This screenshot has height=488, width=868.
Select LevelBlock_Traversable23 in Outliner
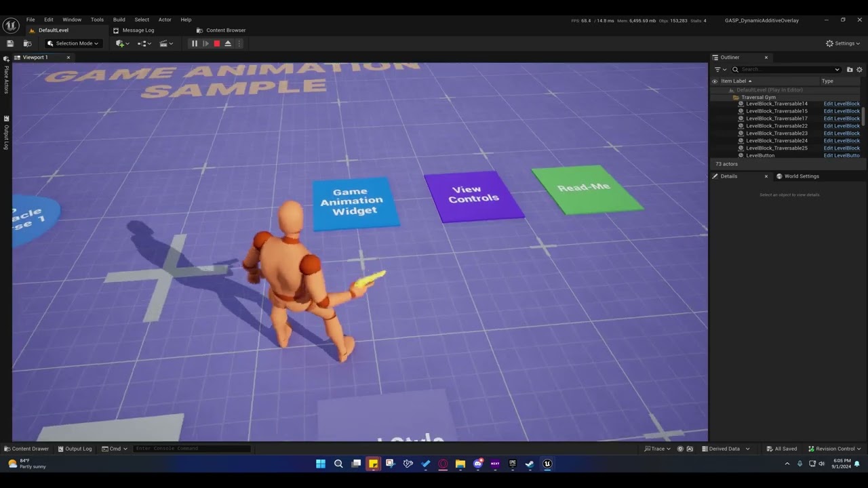coord(776,134)
